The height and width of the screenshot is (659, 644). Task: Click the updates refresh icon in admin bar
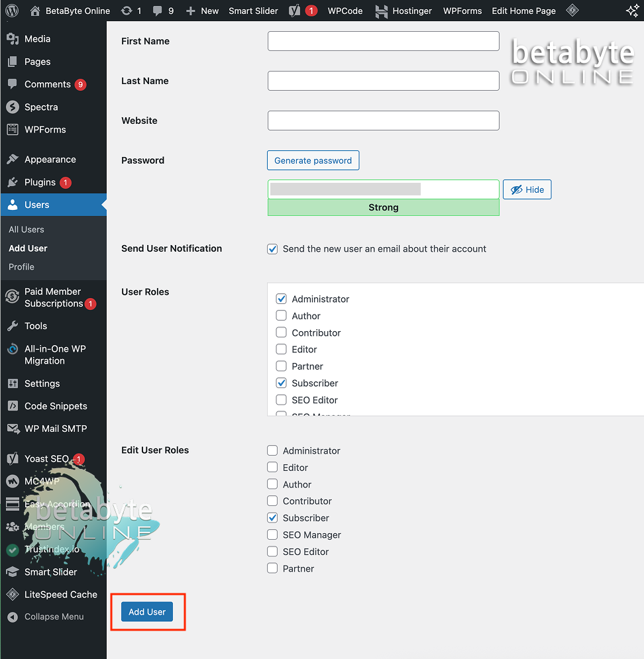click(x=127, y=11)
